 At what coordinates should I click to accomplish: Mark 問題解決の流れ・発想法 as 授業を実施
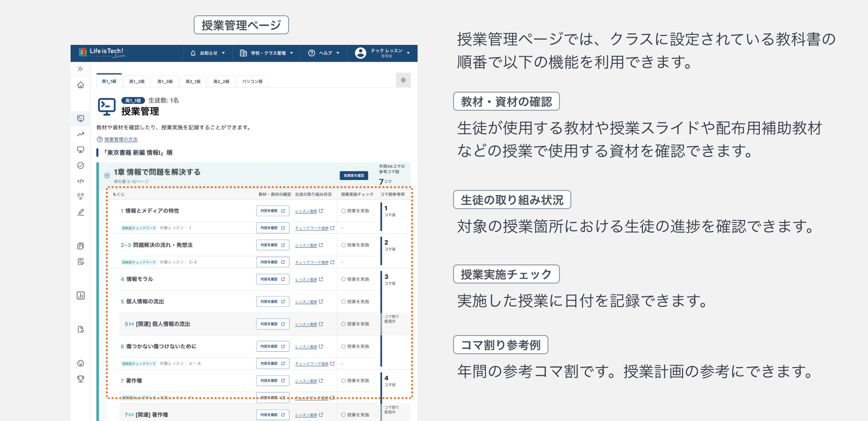[355, 245]
